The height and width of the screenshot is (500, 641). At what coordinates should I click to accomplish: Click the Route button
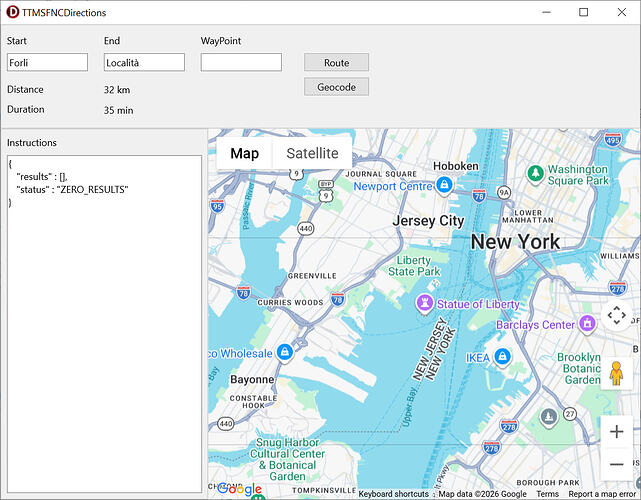[x=336, y=63]
